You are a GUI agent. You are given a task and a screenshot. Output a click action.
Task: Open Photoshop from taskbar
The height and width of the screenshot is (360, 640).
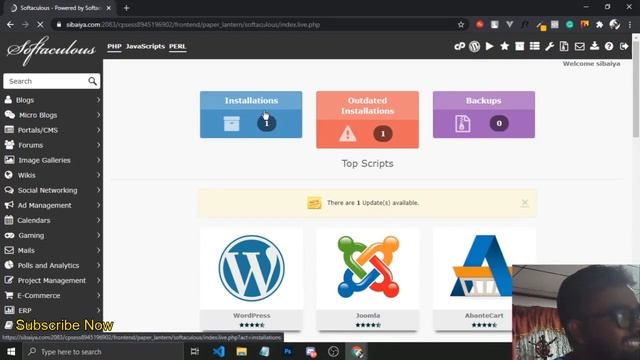point(288,351)
